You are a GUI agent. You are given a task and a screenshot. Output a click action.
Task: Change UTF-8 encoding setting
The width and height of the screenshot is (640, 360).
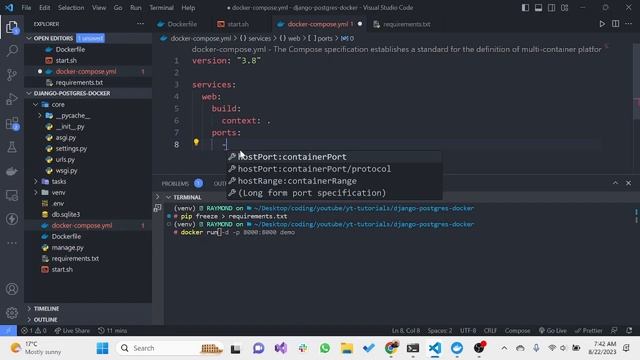point(468,331)
